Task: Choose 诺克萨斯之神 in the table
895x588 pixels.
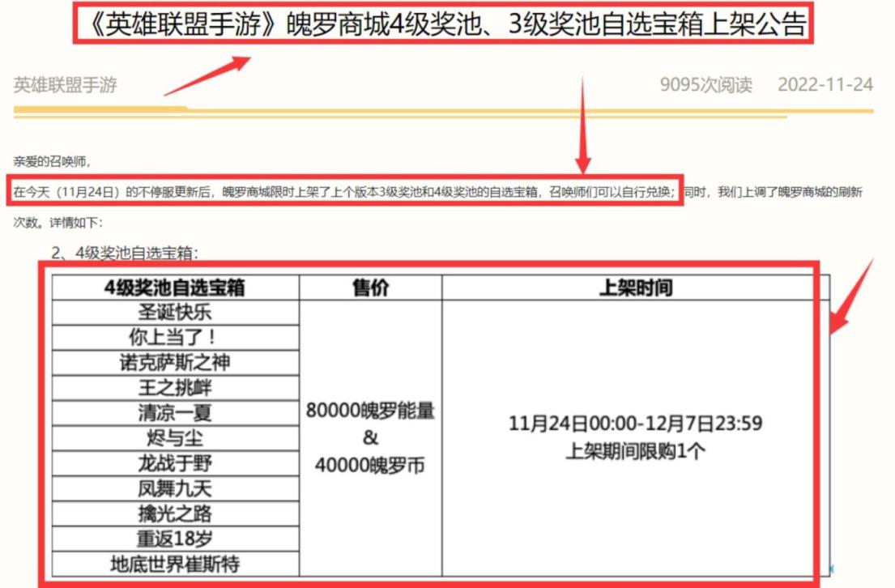Action: click(x=175, y=363)
